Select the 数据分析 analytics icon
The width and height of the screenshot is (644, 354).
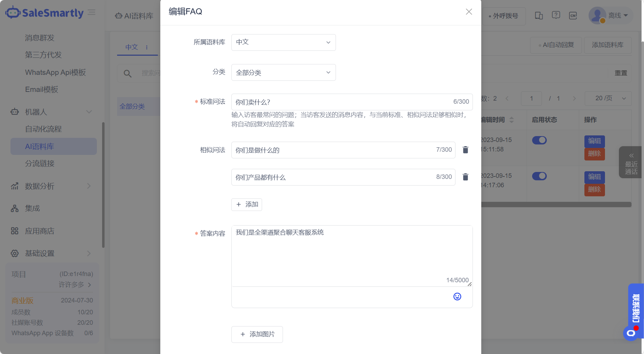point(14,186)
